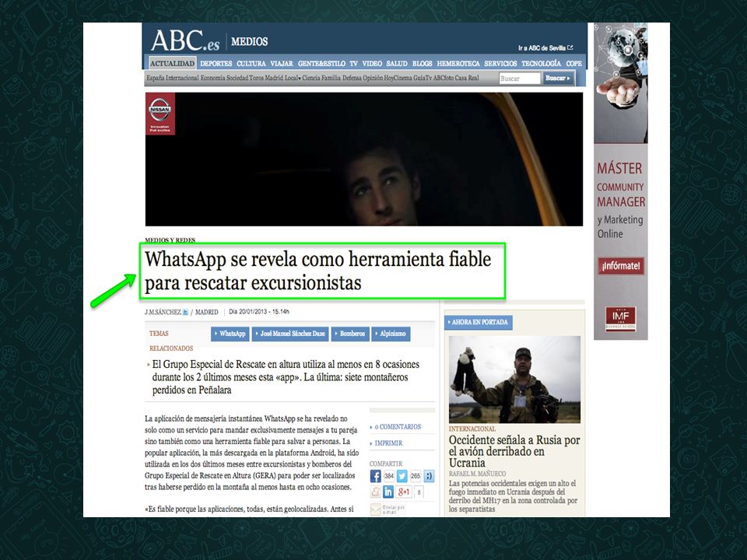Click the José Manuel Sánchez Daze tag
This screenshot has height=560, width=747.
tap(290, 334)
